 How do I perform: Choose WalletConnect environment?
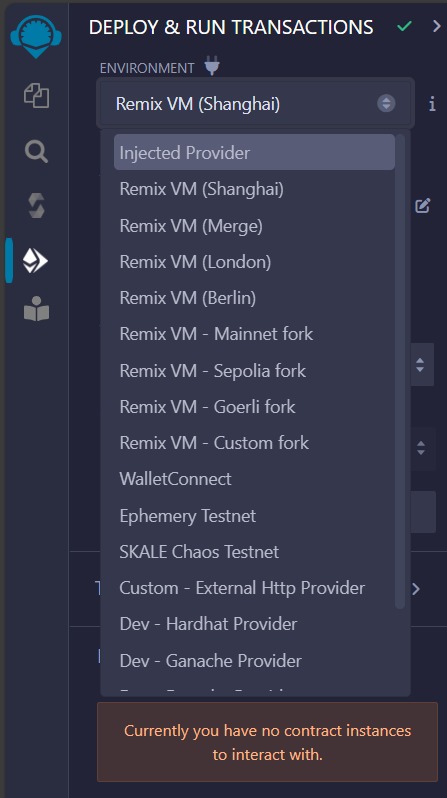254,479
